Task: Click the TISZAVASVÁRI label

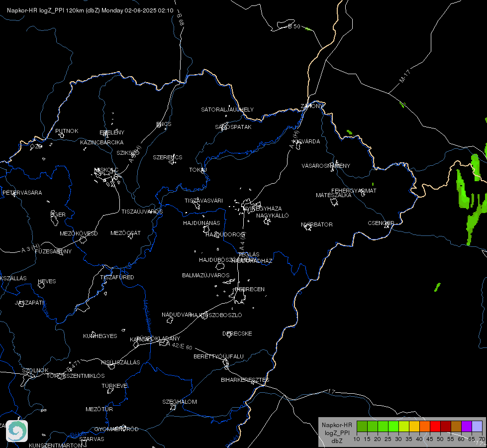Action: click(204, 201)
